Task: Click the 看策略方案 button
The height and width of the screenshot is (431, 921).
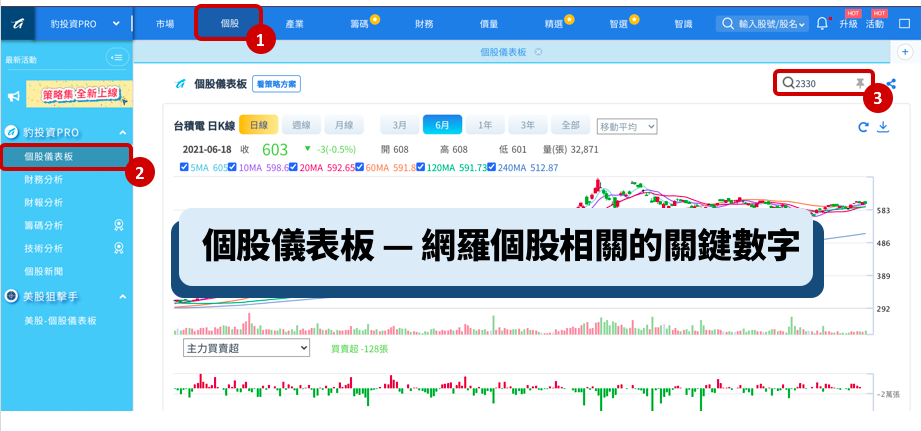Action: 276,84
